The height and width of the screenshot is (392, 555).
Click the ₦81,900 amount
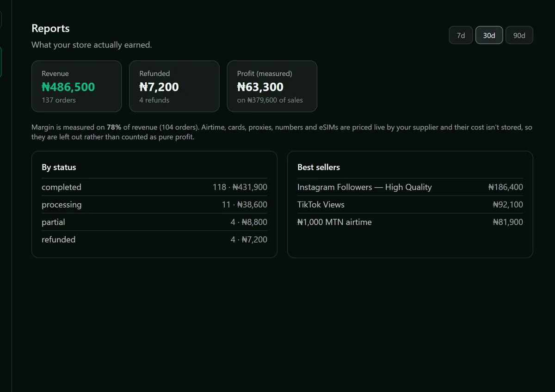pos(508,222)
